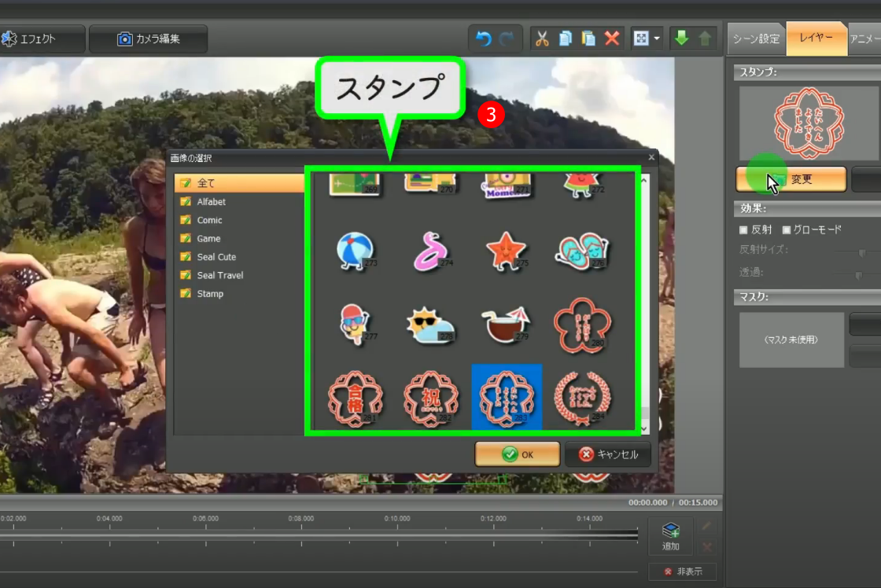This screenshot has width=881, height=588.
Task: Enable the 反射 checkbox
Action: [743, 230]
